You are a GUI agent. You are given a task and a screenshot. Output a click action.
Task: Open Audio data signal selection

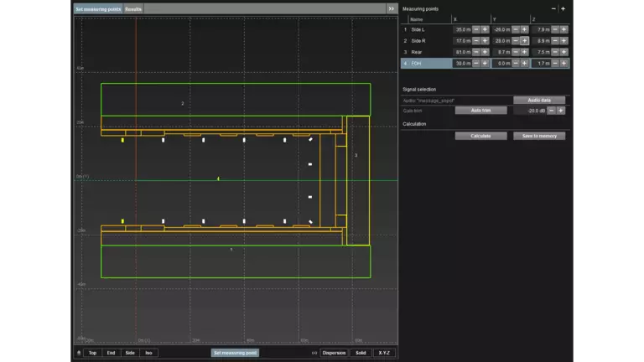[x=539, y=100]
